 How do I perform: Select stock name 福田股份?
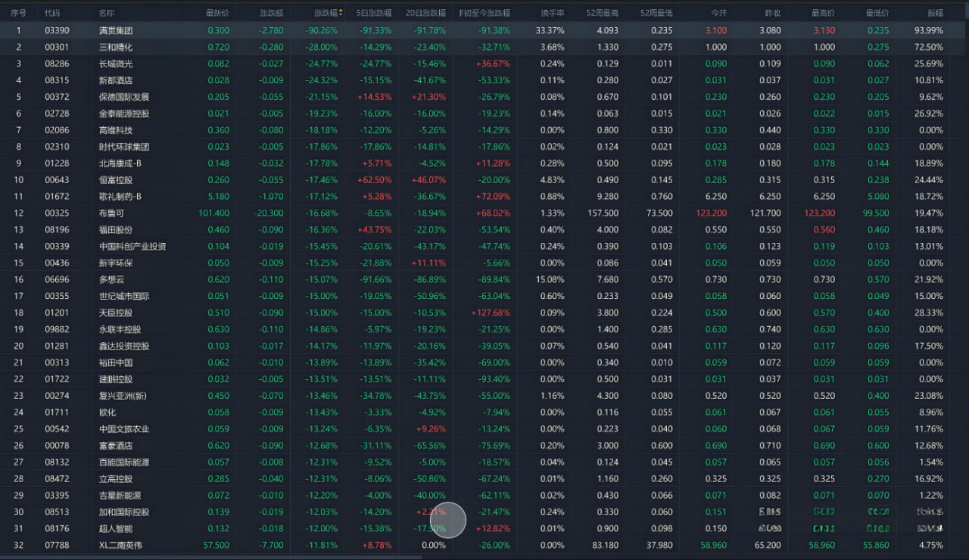tap(116, 229)
